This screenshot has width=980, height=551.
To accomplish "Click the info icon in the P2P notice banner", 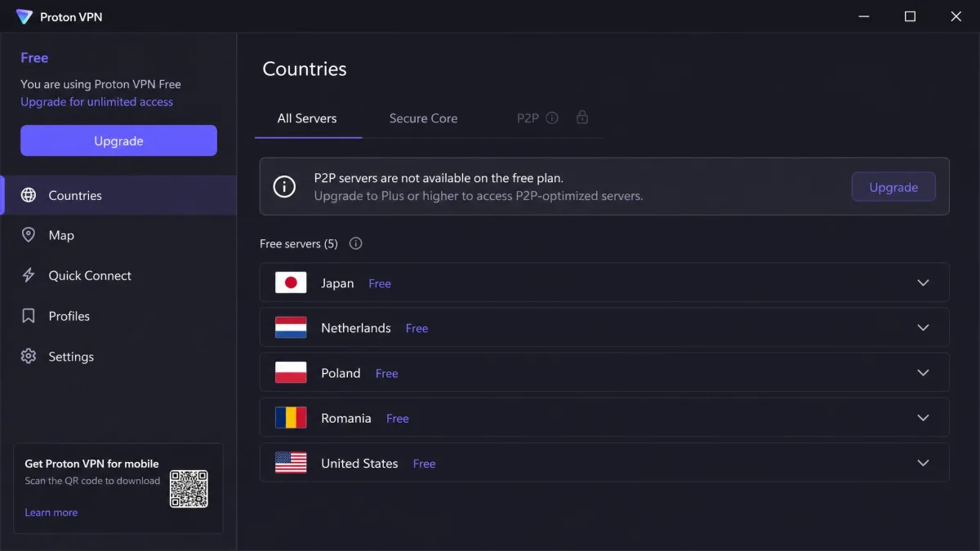I will [x=284, y=187].
